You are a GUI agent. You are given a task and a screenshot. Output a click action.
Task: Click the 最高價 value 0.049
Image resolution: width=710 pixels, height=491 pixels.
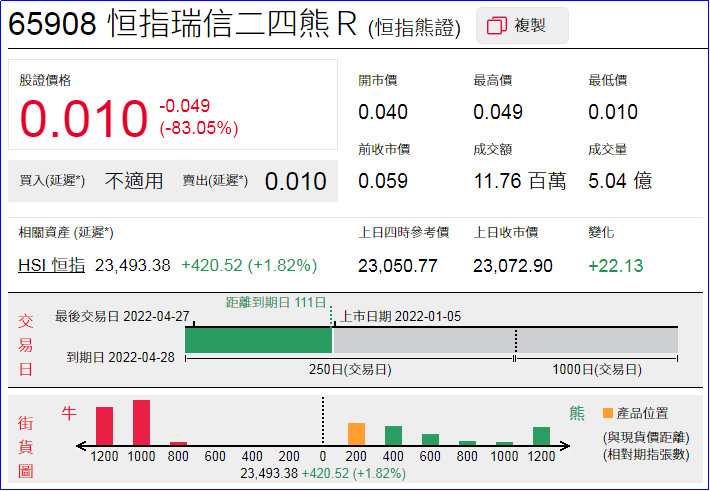coord(498,112)
